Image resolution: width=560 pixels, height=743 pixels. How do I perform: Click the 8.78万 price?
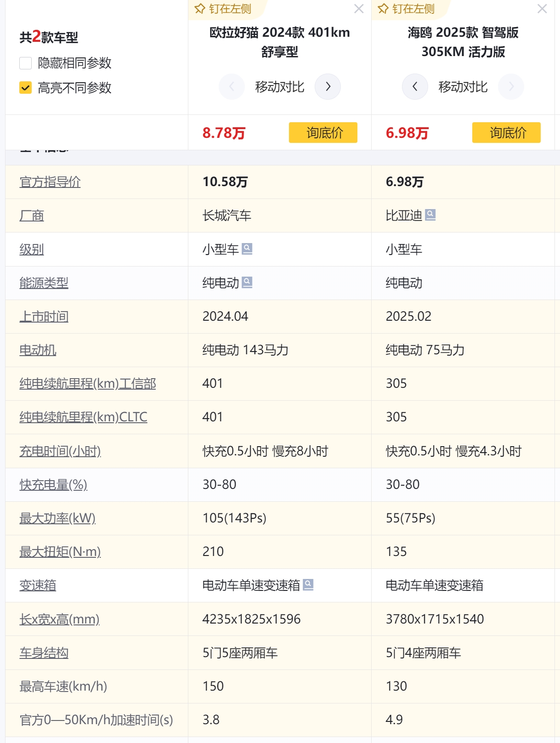pyautogui.click(x=224, y=133)
